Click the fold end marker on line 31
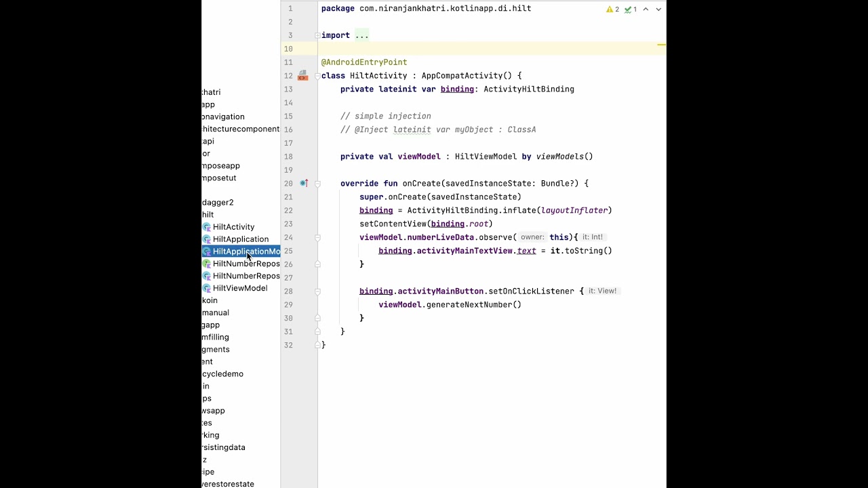This screenshot has height=488, width=868. [317, 331]
